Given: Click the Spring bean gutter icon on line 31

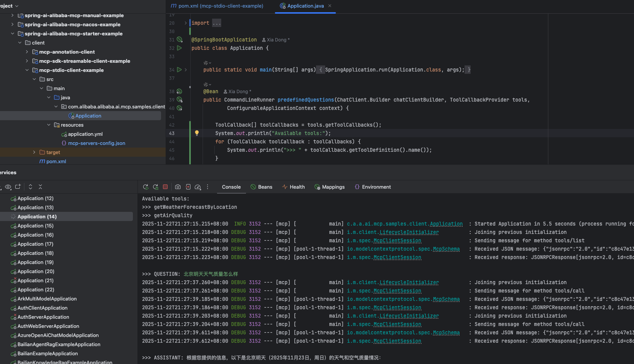Looking at the screenshot, I should point(179,40).
